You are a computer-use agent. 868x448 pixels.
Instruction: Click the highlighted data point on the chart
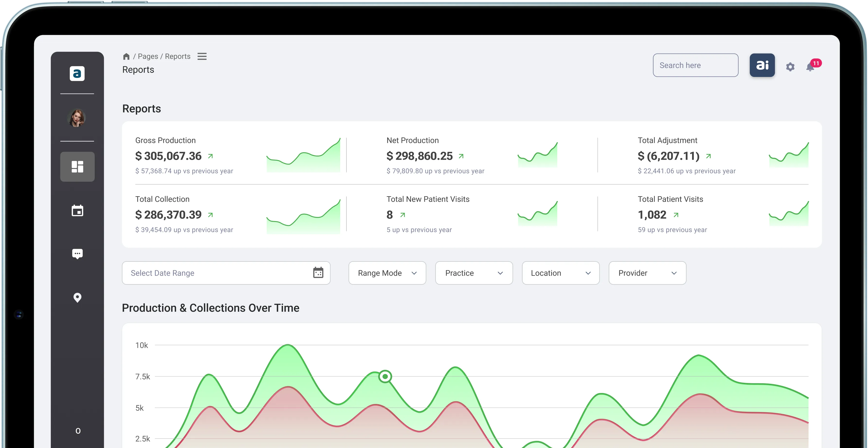[x=385, y=376]
